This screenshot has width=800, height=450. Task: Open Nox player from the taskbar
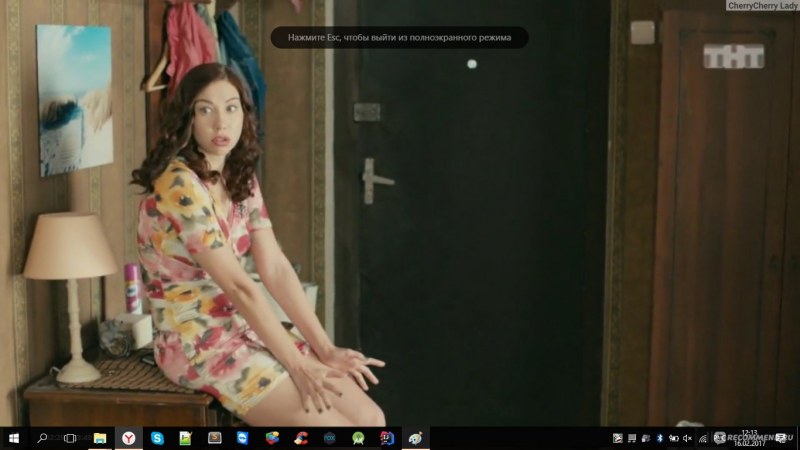tap(330, 438)
